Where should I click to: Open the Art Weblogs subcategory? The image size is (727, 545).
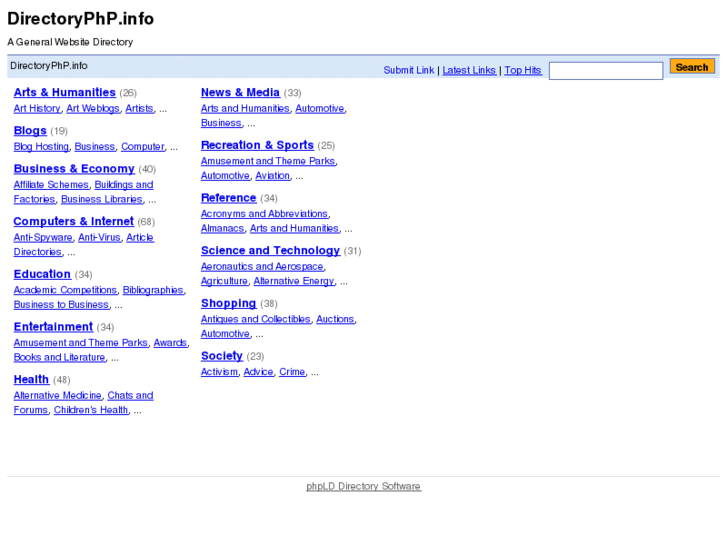click(x=93, y=109)
